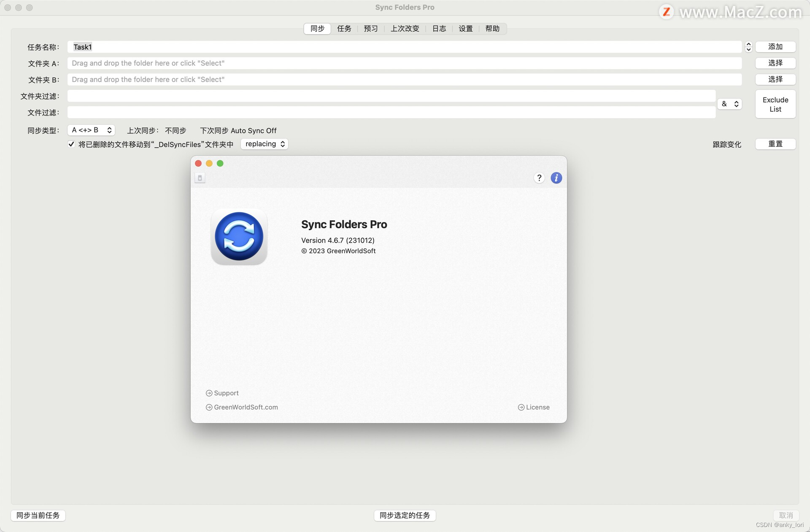
Task: Close the About window with red button
Action: [198, 164]
